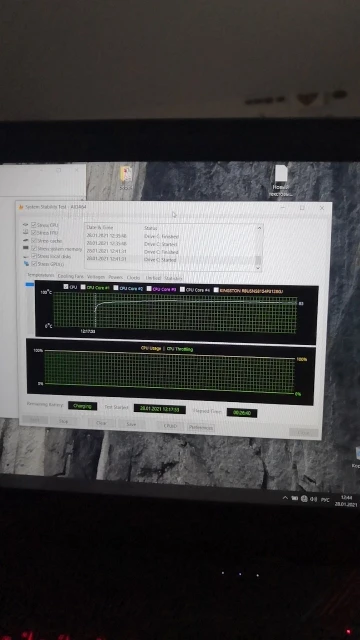Viewport: 360px width, 640px height.
Task: Uncheck the Stress FPU option
Action: (34, 232)
